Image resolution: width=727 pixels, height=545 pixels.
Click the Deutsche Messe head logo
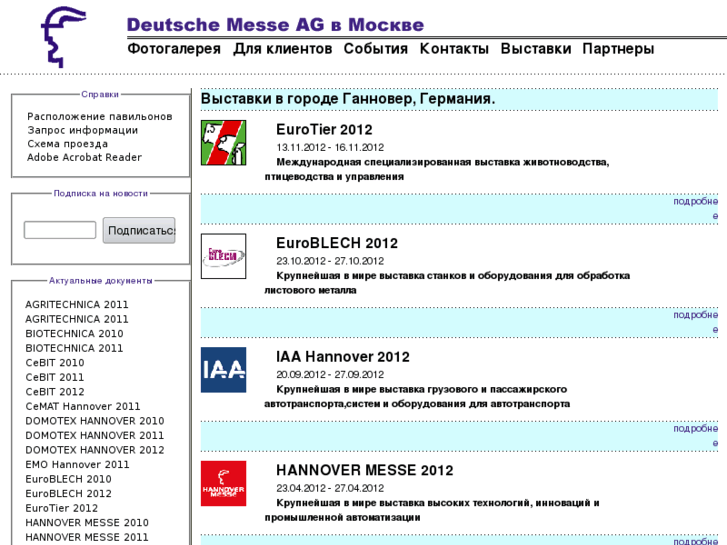pyautogui.click(x=63, y=37)
